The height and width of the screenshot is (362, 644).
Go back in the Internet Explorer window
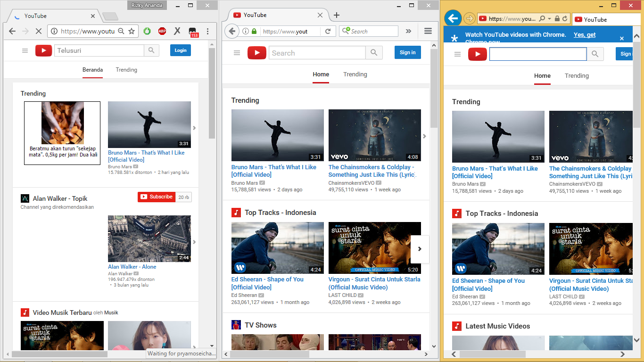[x=453, y=18]
